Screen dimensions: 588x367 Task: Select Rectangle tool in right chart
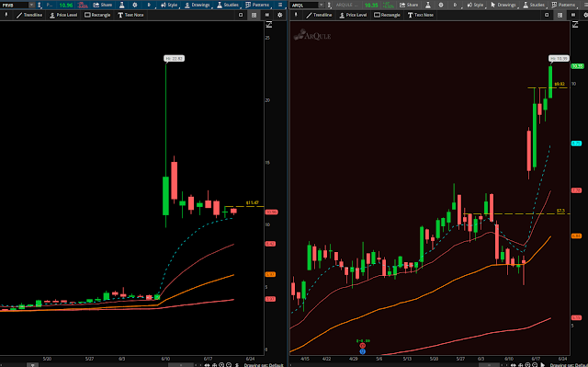(x=387, y=15)
